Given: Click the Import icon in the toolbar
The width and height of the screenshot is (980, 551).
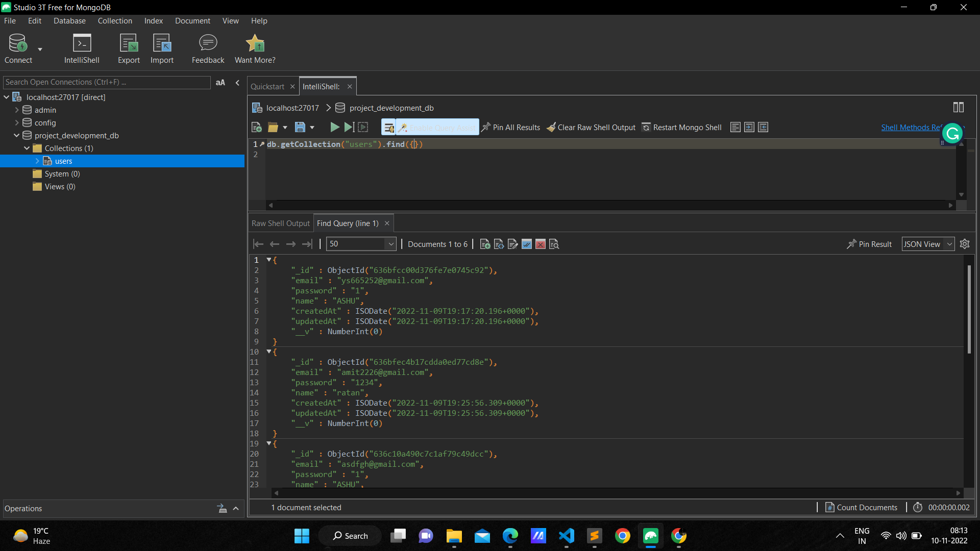Looking at the screenshot, I should click(x=162, y=48).
